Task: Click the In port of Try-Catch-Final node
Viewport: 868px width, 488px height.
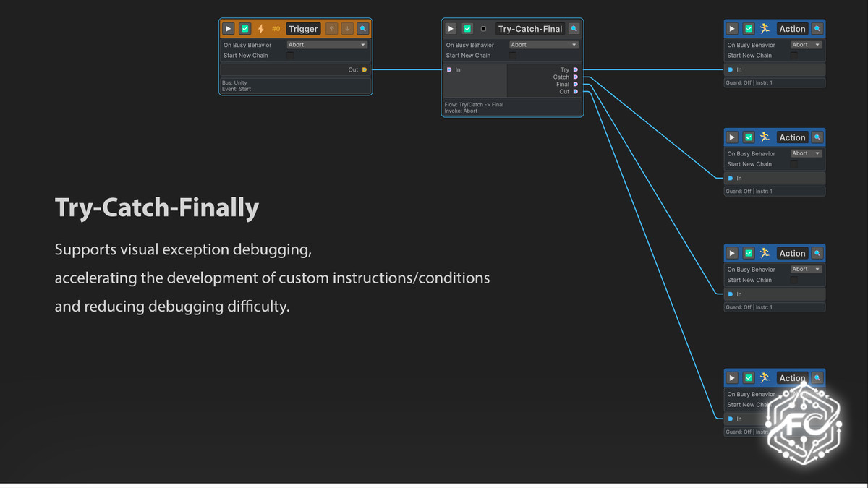Action: (x=449, y=69)
